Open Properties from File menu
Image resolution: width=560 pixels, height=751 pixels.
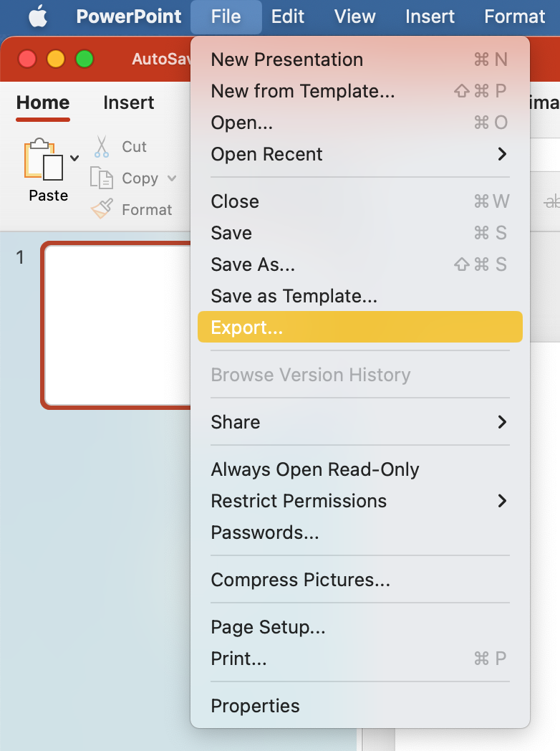pos(256,706)
